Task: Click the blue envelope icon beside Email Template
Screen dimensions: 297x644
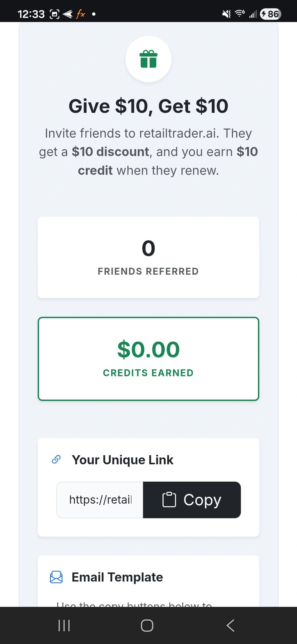Action: (x=56, y=577)
